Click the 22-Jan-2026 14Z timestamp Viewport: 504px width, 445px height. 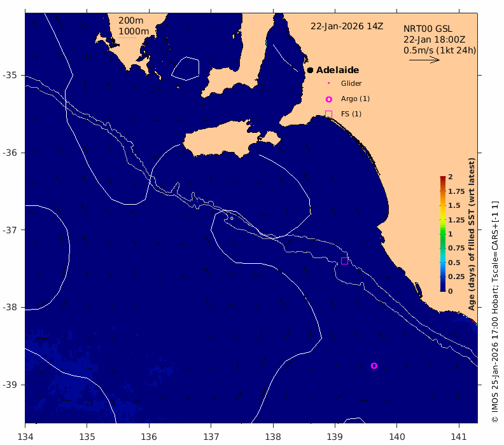[347, 26]
